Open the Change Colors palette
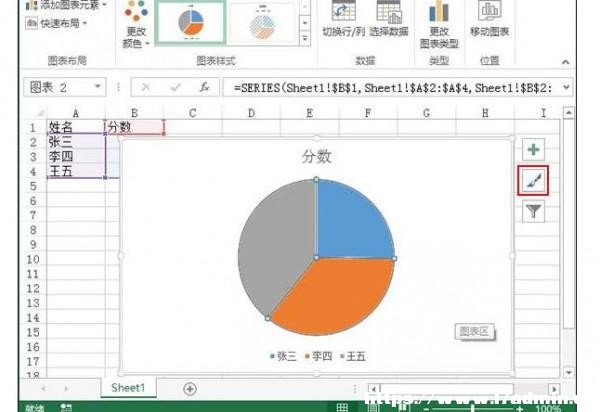Image resolution: width=600 pixels, height=412 pixels. pos(136,25)
